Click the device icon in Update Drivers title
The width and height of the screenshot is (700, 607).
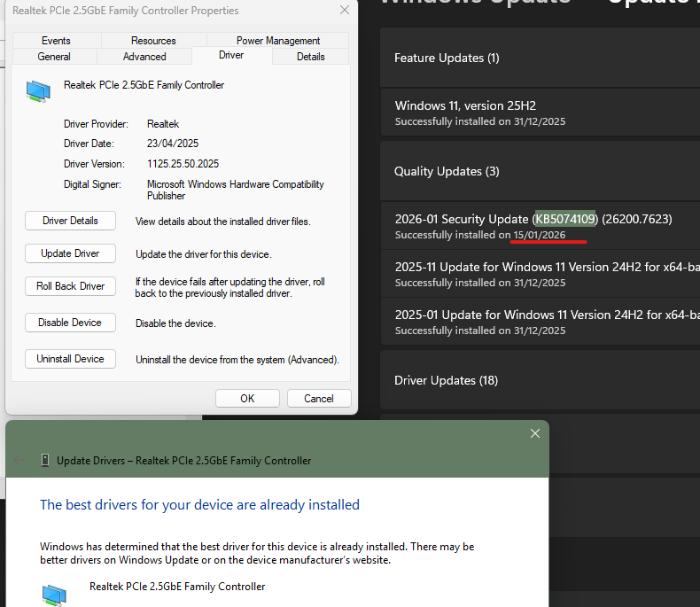(x=45, y=460)
